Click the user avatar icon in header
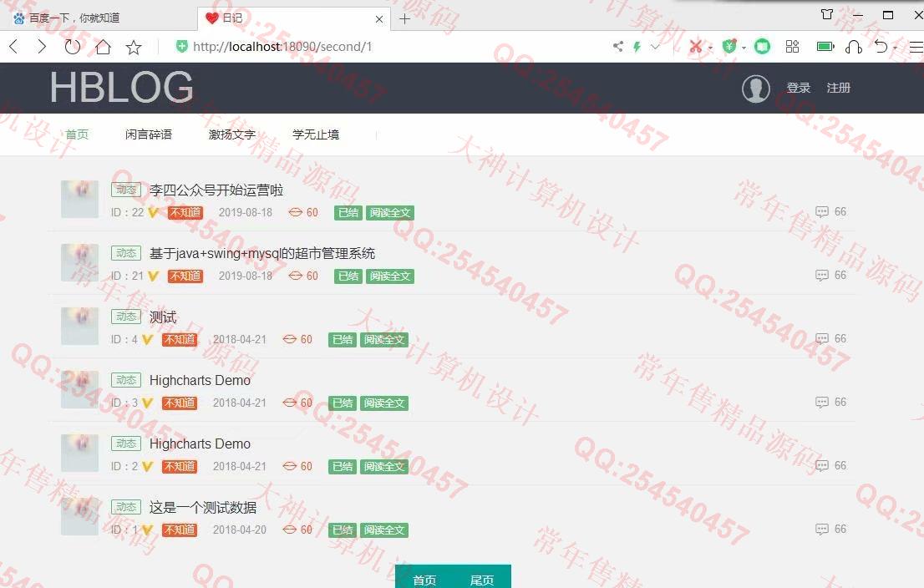Viewport: 924px width, 588px height. tap(755, 89)
